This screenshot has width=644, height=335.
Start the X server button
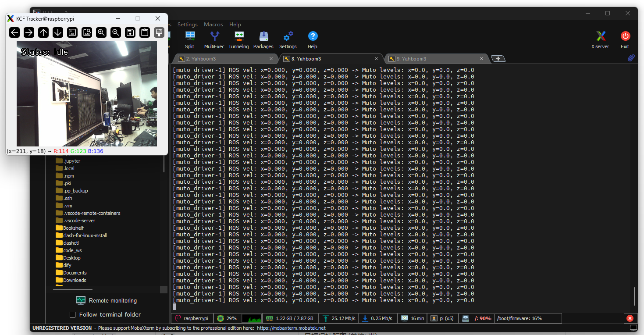point(601,39)
